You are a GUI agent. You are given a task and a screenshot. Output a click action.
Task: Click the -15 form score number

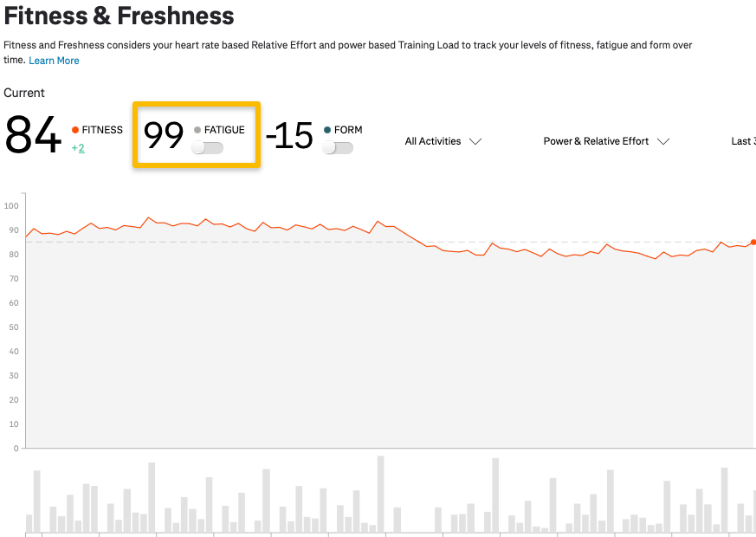[289, 136]
